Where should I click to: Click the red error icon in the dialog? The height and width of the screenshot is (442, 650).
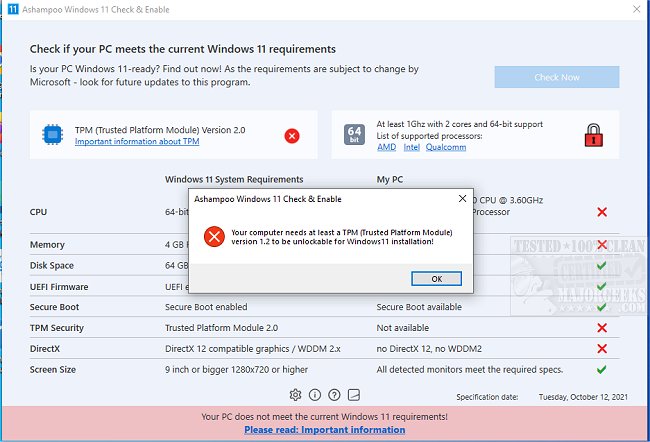(213, 237)
